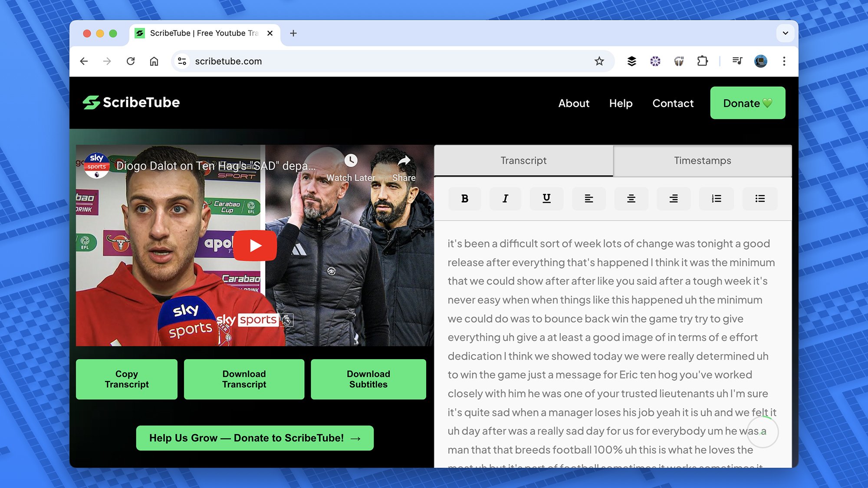
Task: Click the Donate button in navbar
Action: click(x=748, y=103)
